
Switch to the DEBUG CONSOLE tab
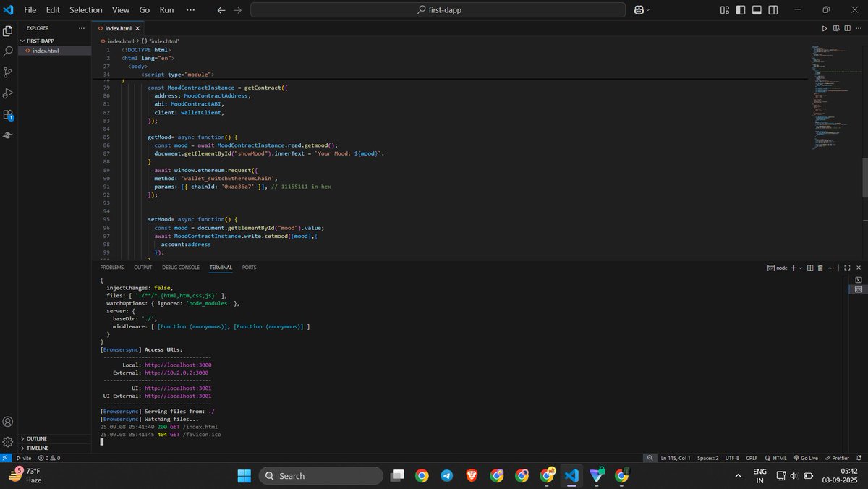pyautogui.click(x=181, y=268)
